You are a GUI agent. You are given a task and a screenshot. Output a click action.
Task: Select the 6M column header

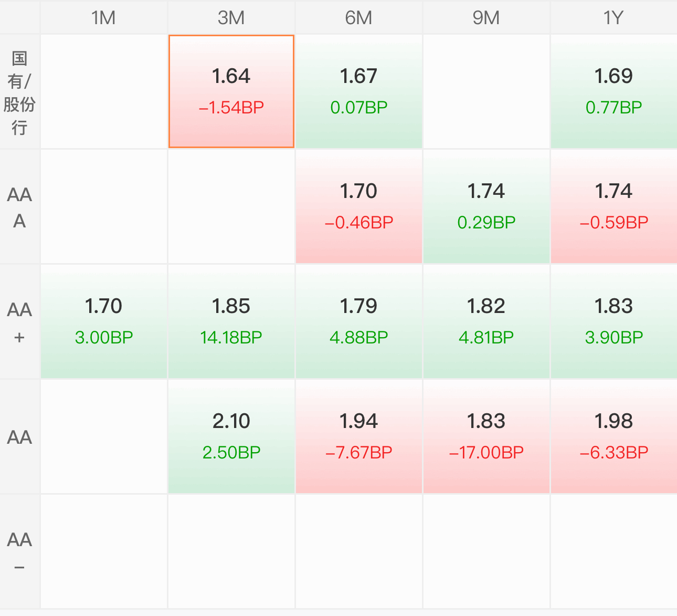click(x=358, y=17)
